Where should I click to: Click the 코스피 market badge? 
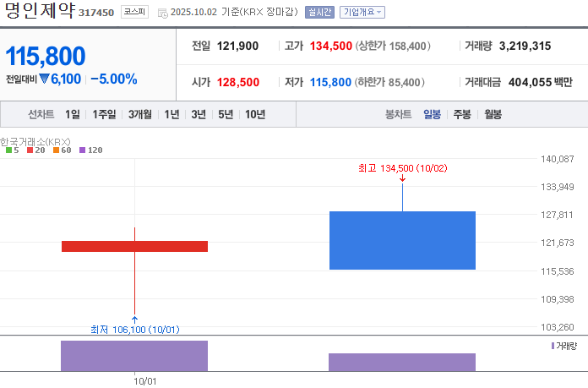(x=134, y=12)
